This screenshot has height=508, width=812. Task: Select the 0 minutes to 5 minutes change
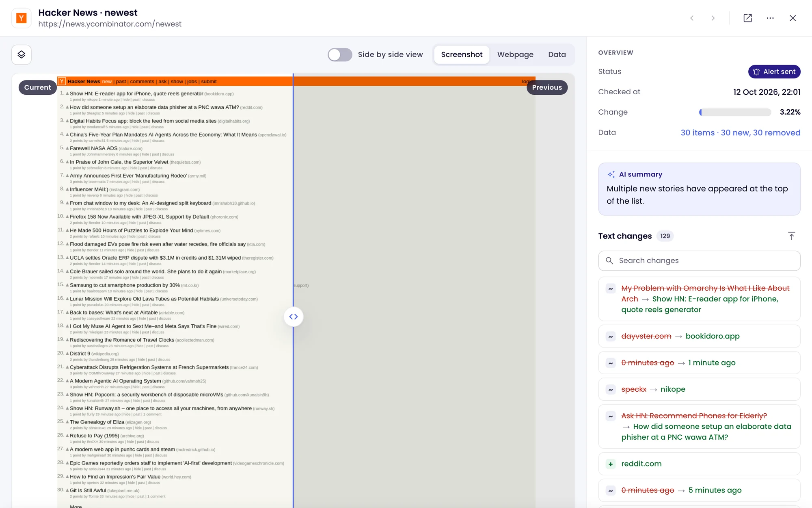click(699, 490)
